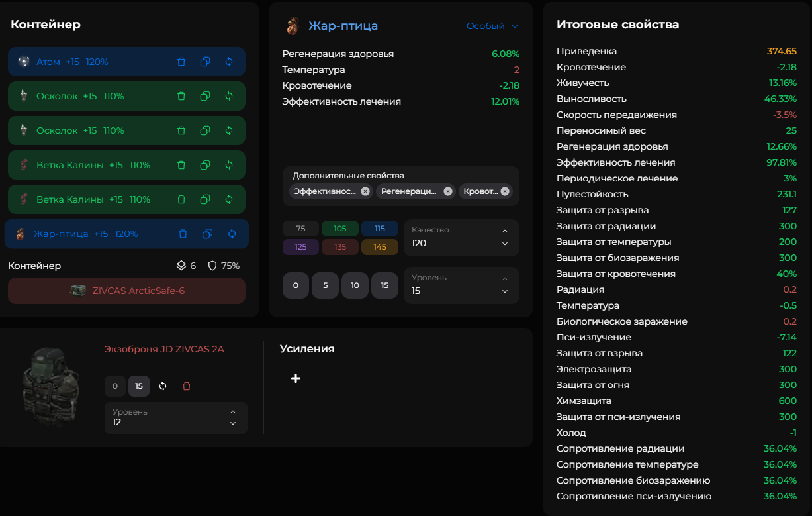Click the refresh icon for the Экзоброня armor
812x516 pixels.
(x=163, y=386)
